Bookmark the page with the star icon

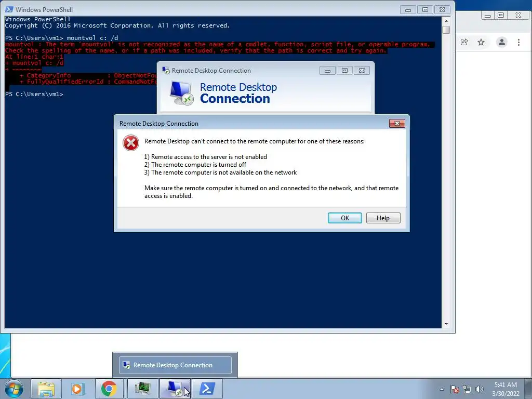[481, 42]
